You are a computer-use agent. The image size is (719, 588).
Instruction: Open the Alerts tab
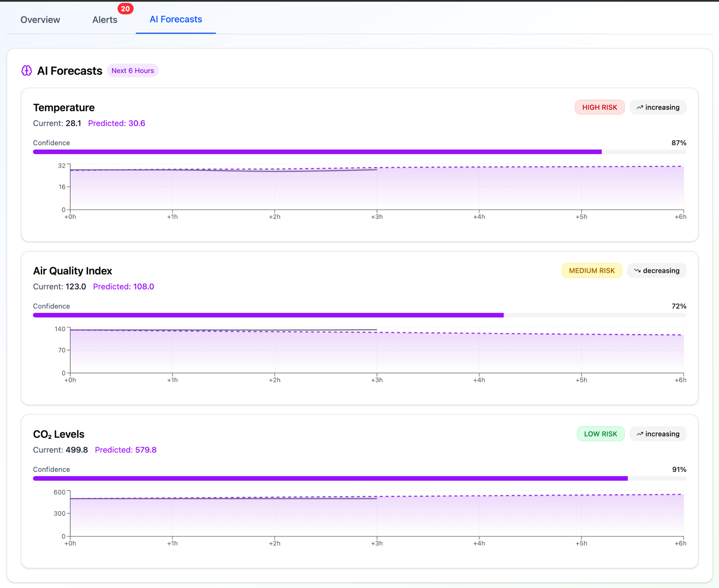point(104,20)
